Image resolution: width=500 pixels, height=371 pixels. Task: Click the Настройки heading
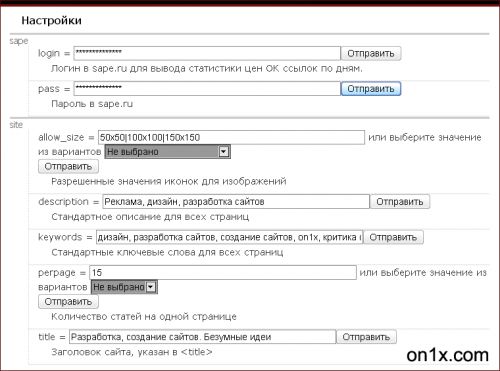coord(51,20)
